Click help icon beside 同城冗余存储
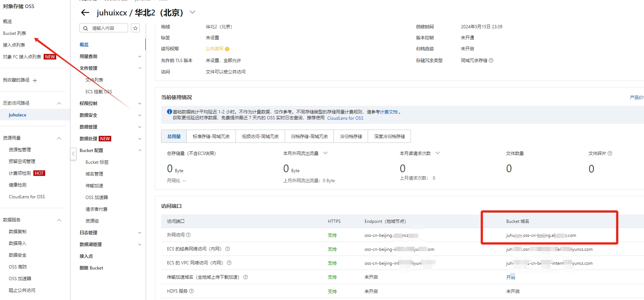644x300 pixels. pos(491,61)
